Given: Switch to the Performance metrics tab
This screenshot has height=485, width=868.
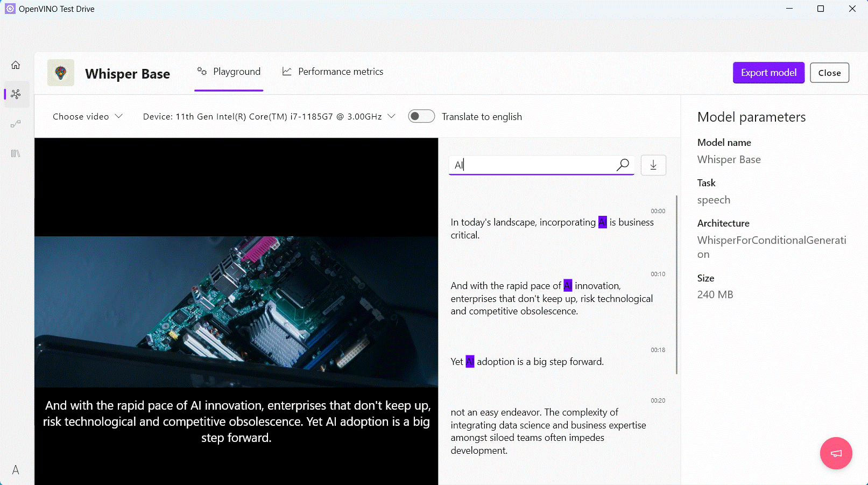Looking at the screenshot, I should [x=333, y=71].
